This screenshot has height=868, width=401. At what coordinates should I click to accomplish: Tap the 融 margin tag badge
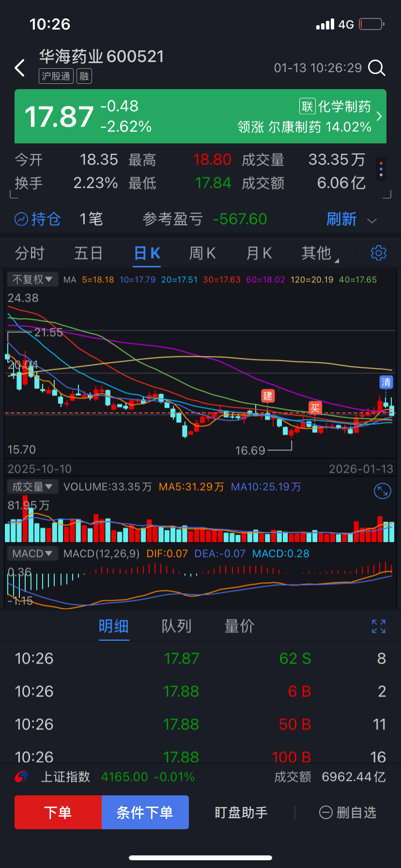tap(84, 76)
